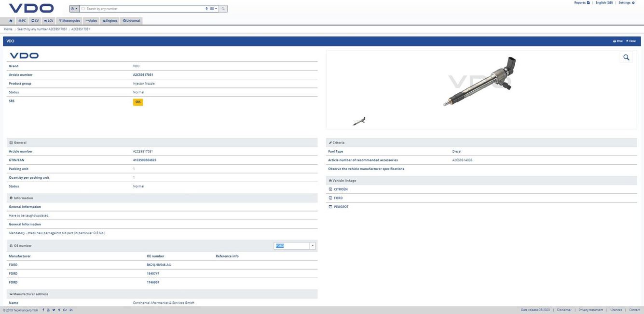
Task: Open the Twitter footer icon
Action: click(54, 310)
